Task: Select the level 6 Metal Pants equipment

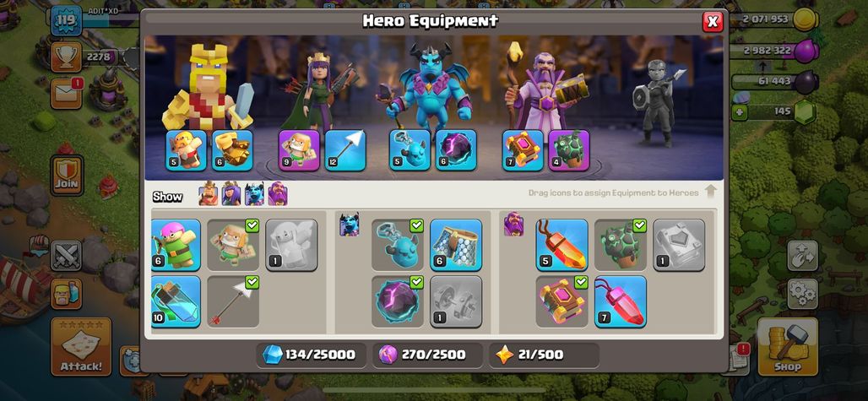Action: click(x=456, y=245)
